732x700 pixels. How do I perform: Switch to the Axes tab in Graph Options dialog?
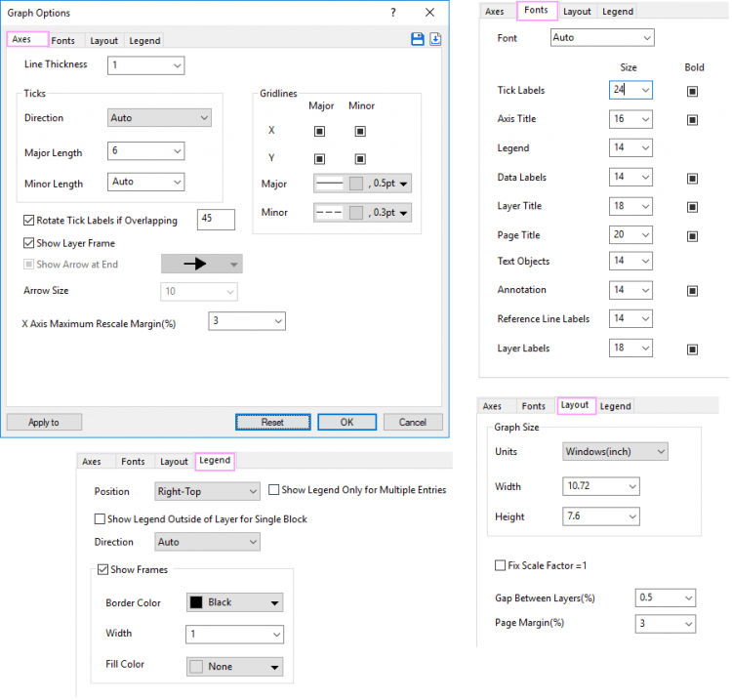(27, 39)
